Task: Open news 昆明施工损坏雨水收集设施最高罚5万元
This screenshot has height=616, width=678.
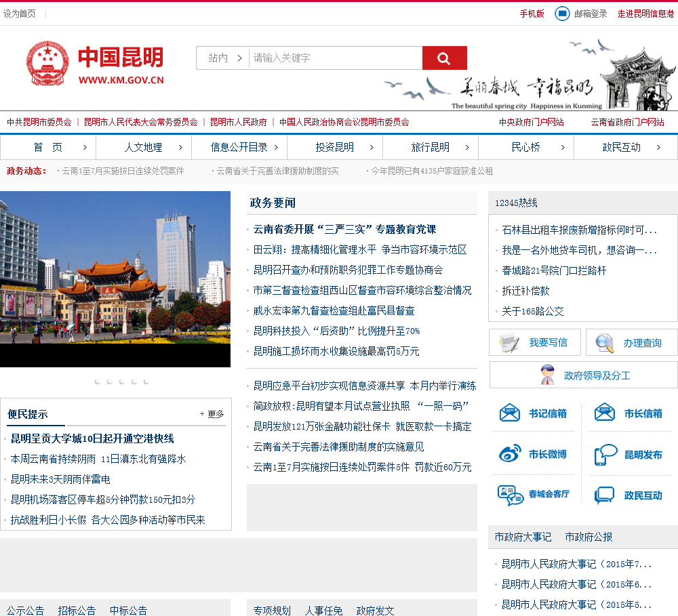Action: 336,351
